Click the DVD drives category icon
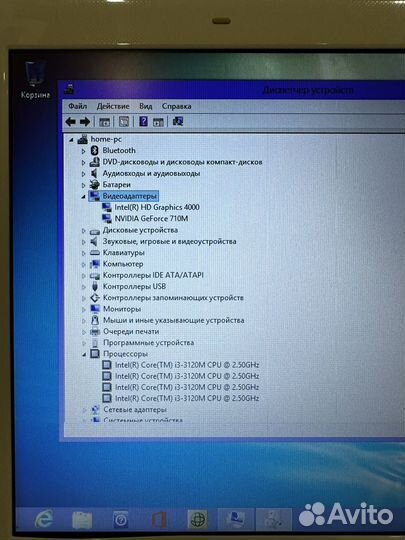Screen dimensions: 405x540 coord(94,162)
